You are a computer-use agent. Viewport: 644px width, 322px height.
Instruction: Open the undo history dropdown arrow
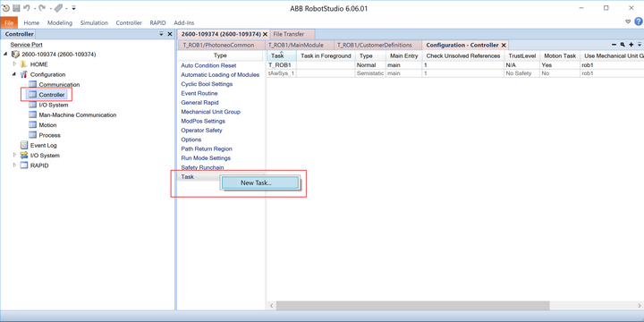pos(34,8)
